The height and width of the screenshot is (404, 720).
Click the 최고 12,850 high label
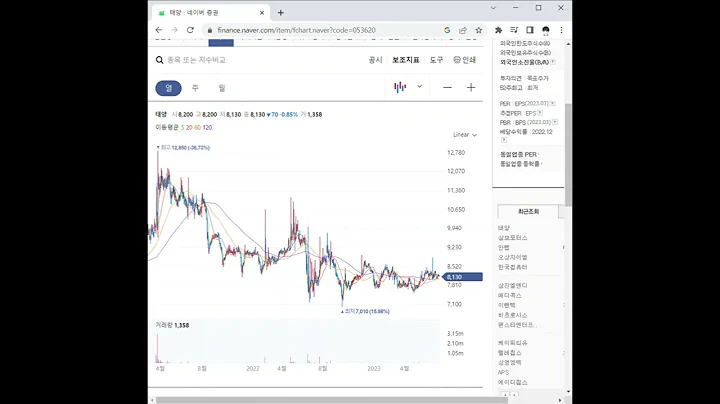click(x=183, y=148)
